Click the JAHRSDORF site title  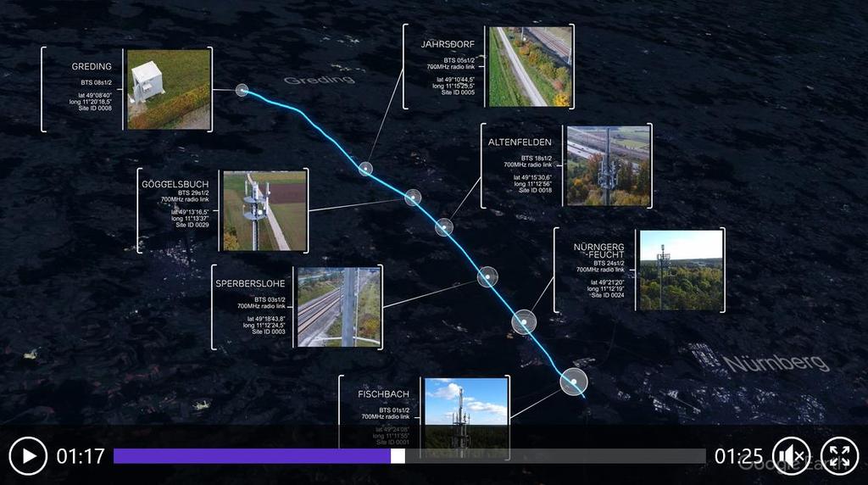coord(448,44)
